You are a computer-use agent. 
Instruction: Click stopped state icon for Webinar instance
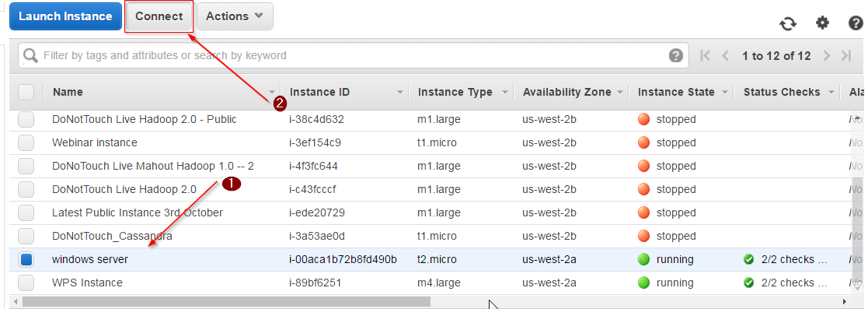pyautogui.click(x=643, y=142)
